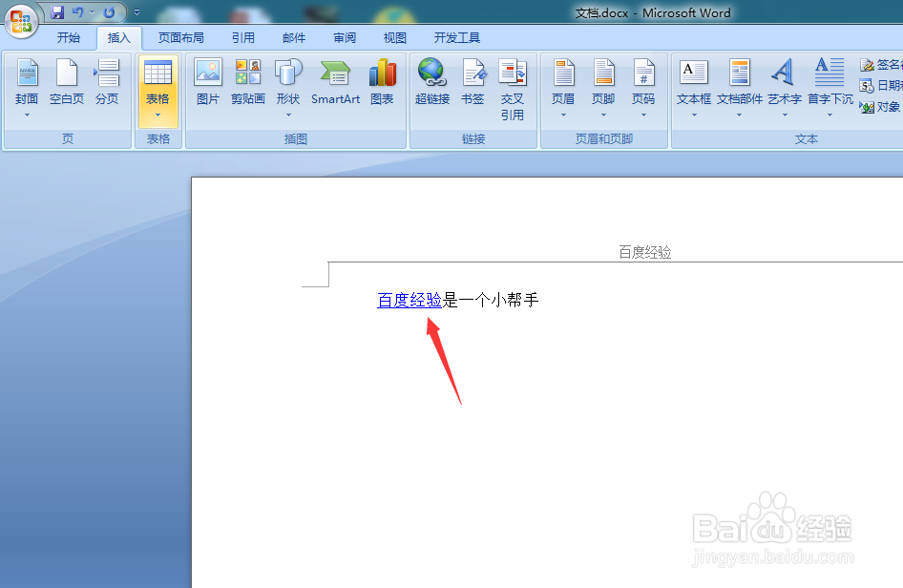
Task: Open the 视图 tab
Action: click(395, 38)
